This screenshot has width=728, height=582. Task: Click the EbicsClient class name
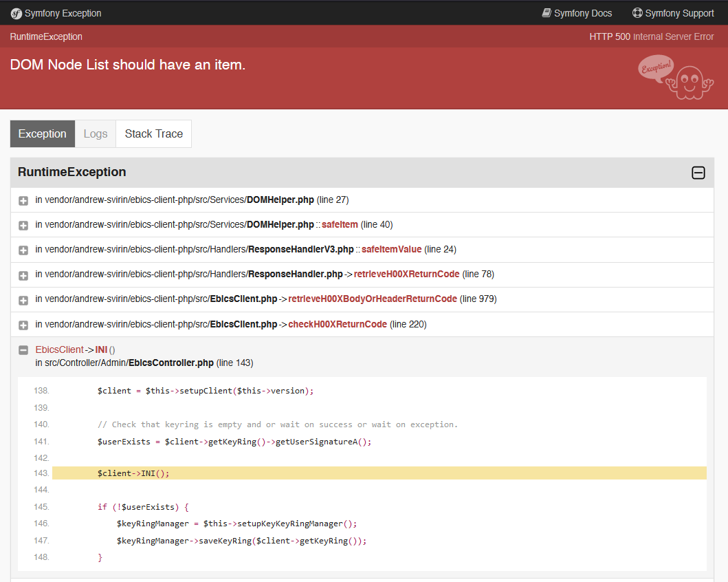click(x=59, y=349)
